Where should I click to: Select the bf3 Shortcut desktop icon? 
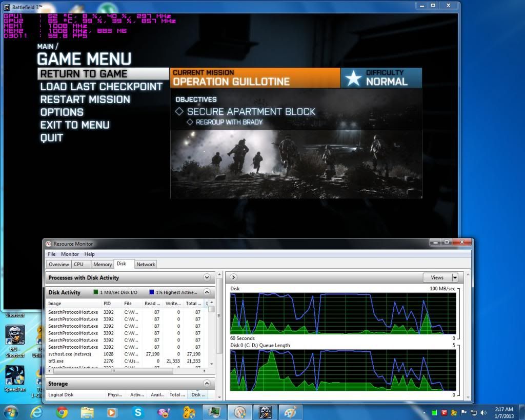(15, 341)
